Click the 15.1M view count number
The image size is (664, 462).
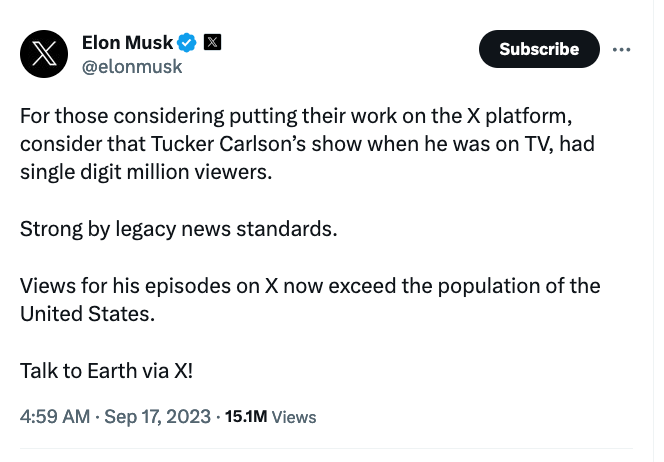click(246, 417)
